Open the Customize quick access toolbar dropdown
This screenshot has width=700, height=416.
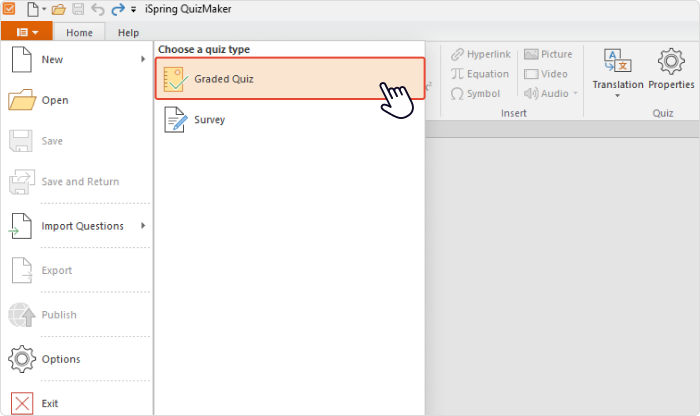133,9
